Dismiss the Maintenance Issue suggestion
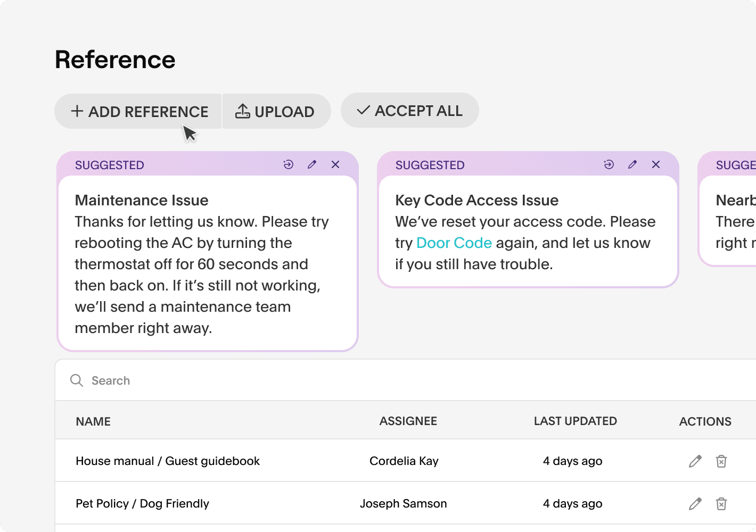This screenshot has height=532, width=756. [335, 164]
